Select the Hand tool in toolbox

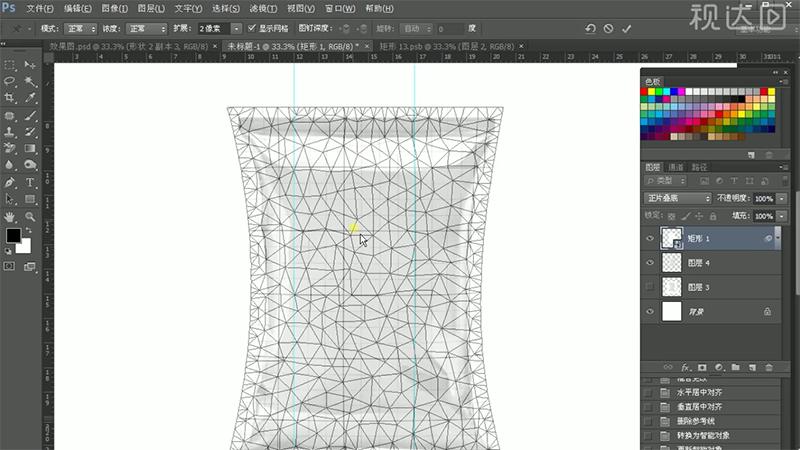click(10, 216)
